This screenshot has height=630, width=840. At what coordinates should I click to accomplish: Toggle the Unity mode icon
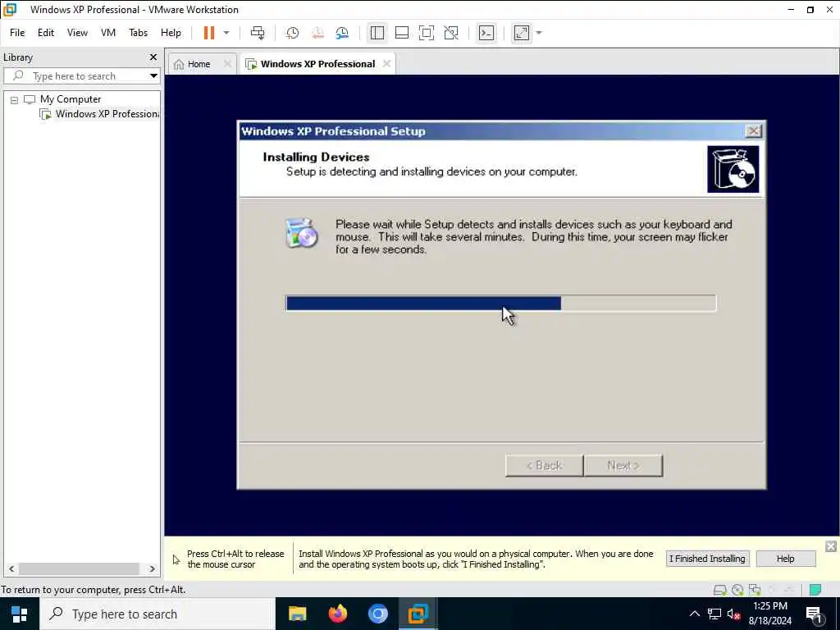[451, 33]
